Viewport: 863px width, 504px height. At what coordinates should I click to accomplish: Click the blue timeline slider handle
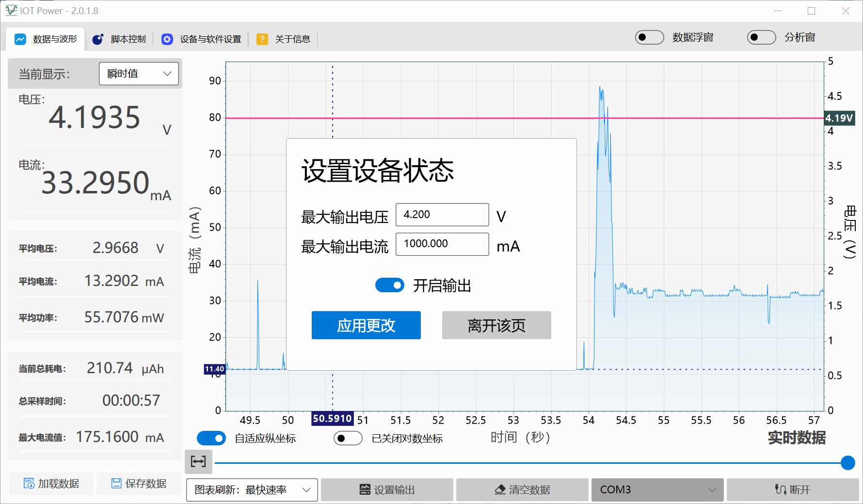tap(847, 463)
